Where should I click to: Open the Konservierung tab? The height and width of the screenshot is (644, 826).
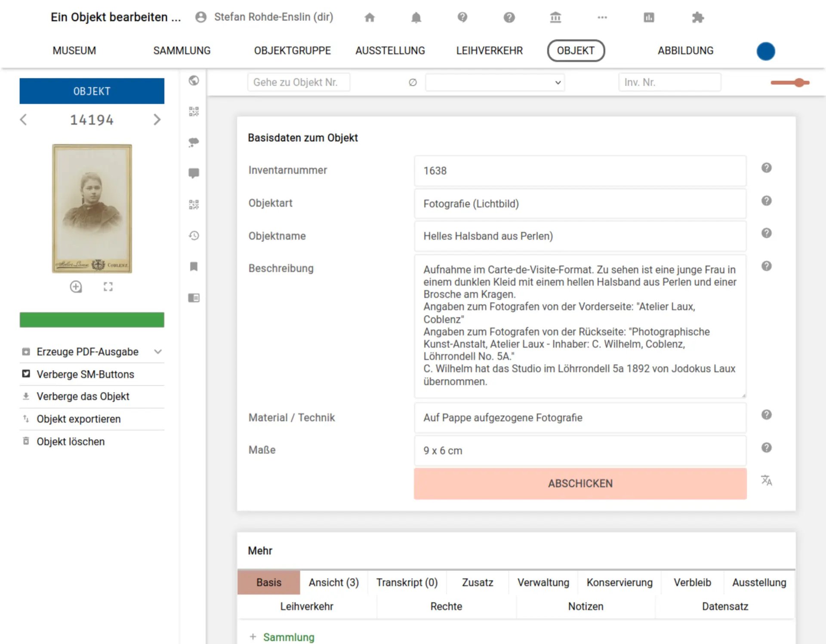619,583
